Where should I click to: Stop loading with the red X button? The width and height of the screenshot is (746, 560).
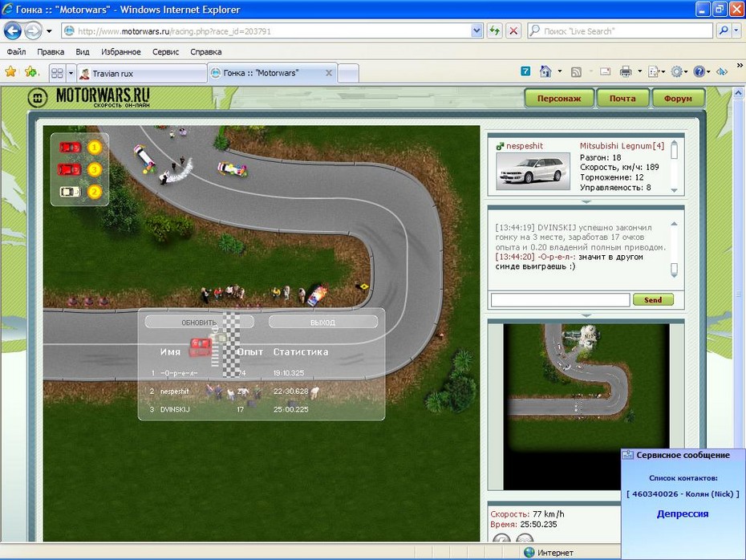click(x=513, y=31)
